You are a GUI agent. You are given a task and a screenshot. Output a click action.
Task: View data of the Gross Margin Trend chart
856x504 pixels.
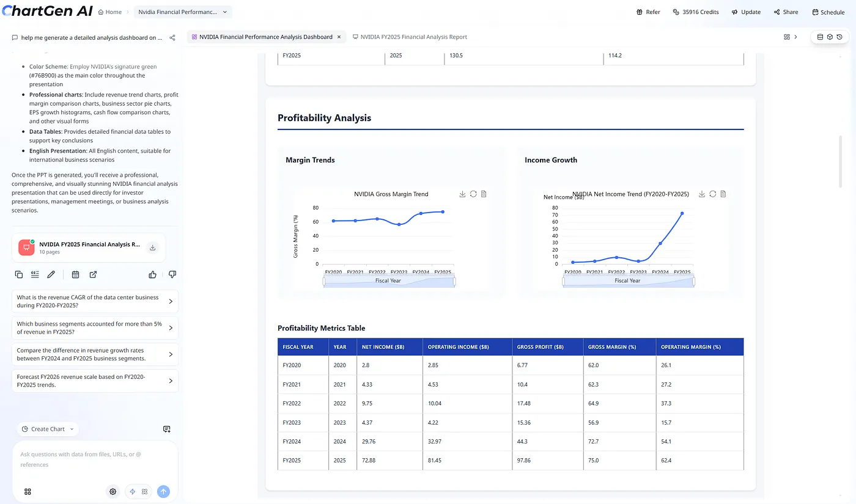pyautogui.click(x=484, y=194)
